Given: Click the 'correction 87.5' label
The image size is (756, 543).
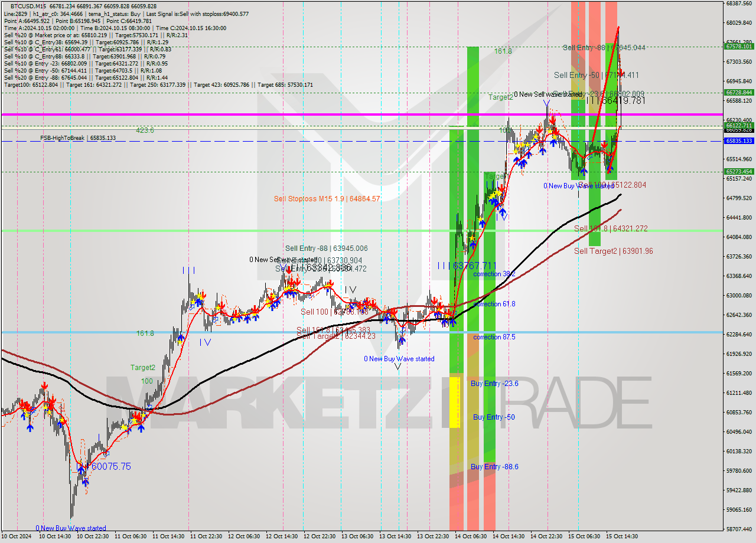Looking at the screenshot, I should click(x=494, y=337).
